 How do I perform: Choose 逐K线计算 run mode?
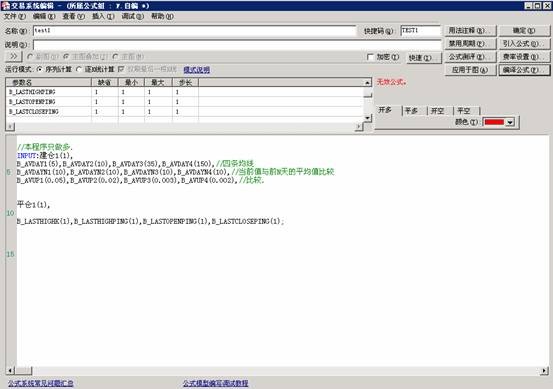(96, 69)
